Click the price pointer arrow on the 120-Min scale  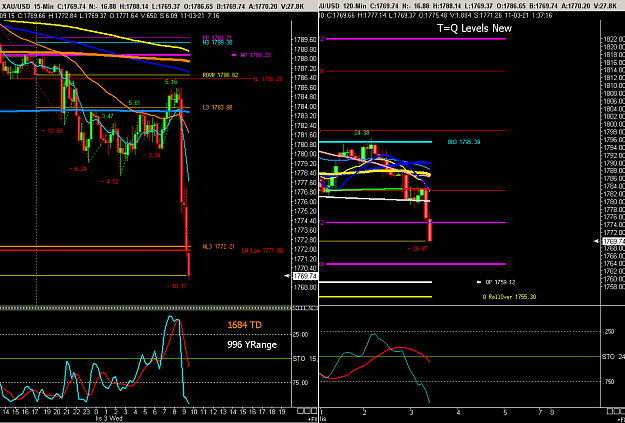pyautogui.click(x=597, y=241)
